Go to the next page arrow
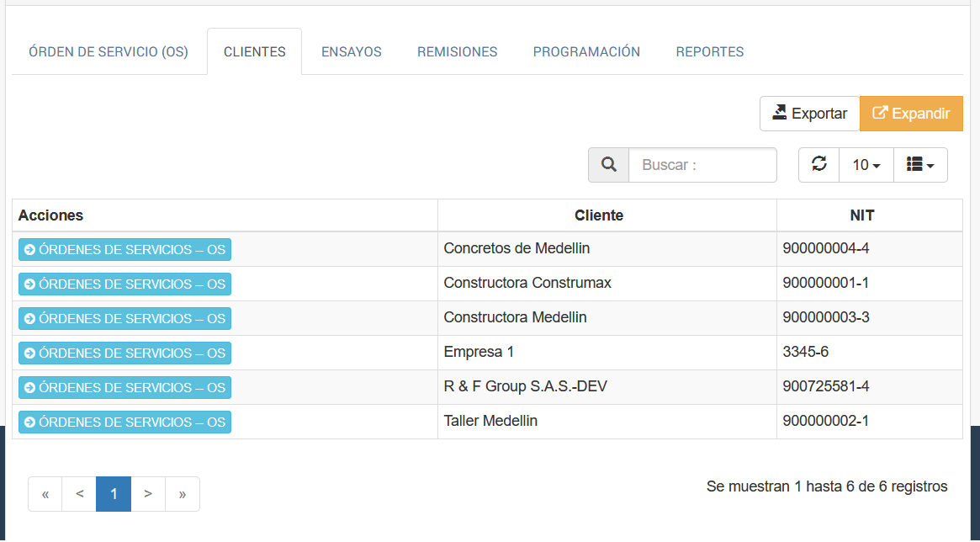Image resolution: width=980 pixels, height=542 pixels. [x=148, y=494]
